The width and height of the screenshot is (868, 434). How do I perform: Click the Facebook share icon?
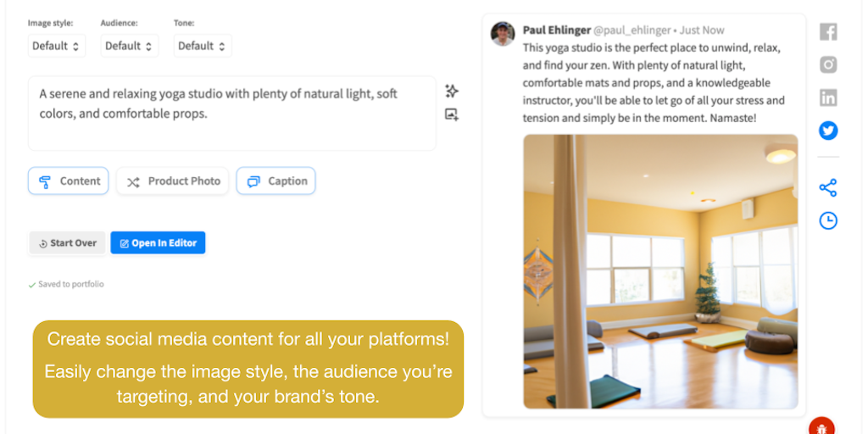pos(828,32)
